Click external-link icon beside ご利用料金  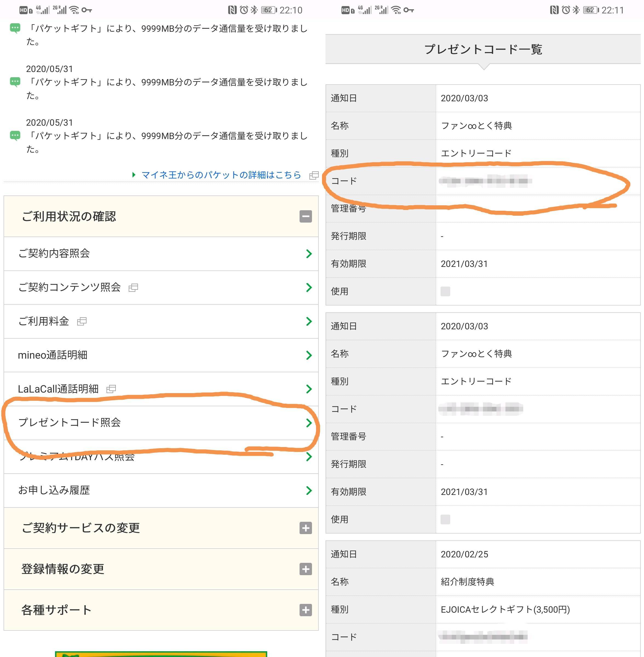coord(82,322)
